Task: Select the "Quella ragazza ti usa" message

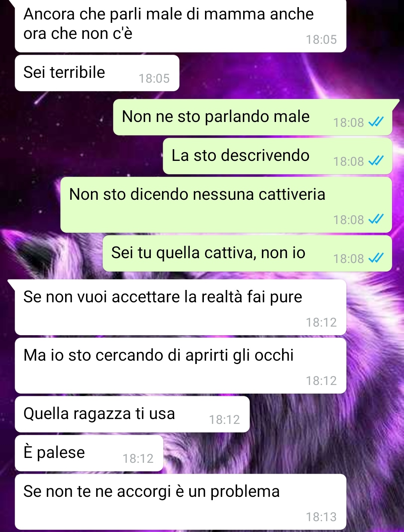Action: (132, 414)
